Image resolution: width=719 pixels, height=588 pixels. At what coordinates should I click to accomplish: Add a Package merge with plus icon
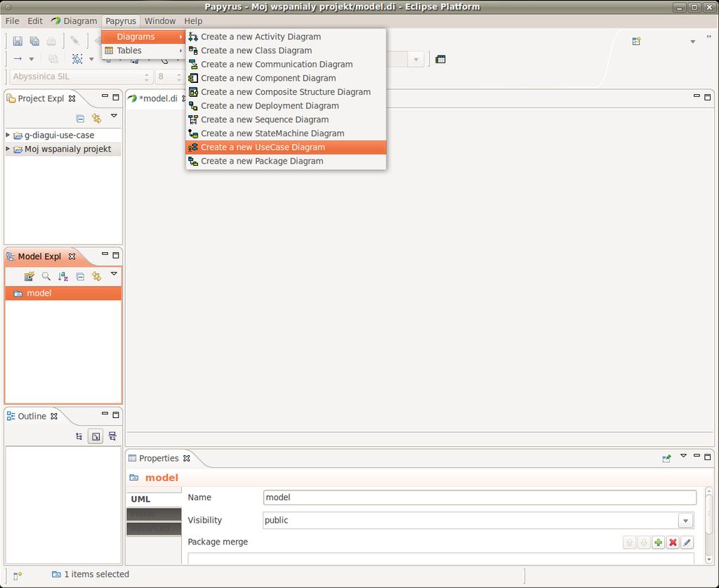click(x=658, y=542)
